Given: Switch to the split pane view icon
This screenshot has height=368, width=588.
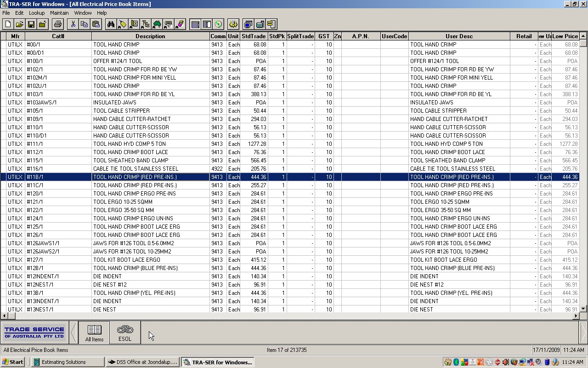Looking at the screenshot, I should (x=207, y=24).
